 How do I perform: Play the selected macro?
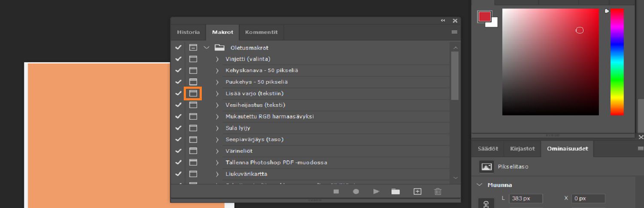376,192
